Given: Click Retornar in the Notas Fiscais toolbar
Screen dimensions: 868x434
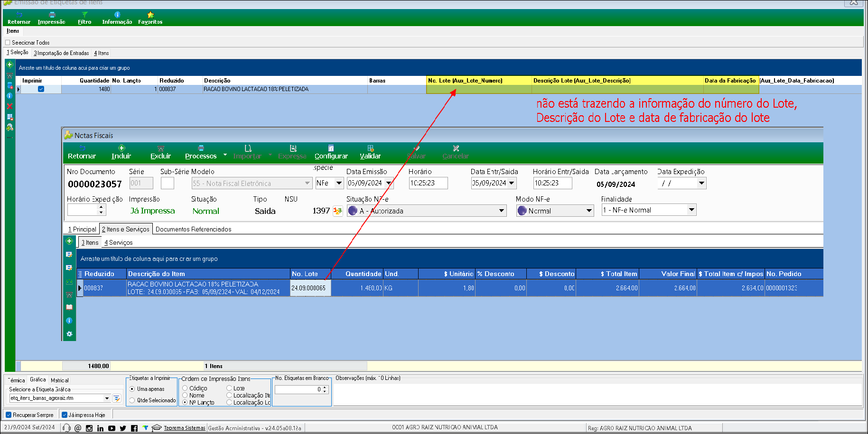Looking at the screenshot, I should (x=82, y=152).
